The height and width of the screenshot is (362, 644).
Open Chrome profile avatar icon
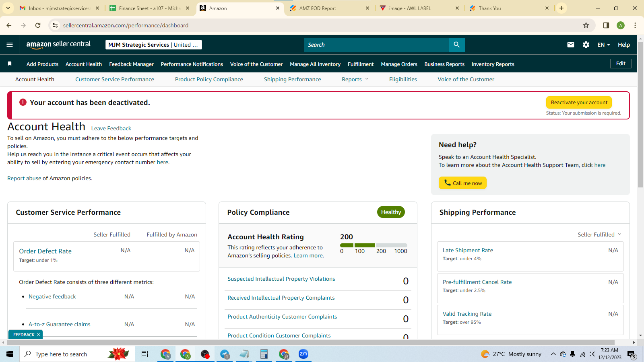click(621, 25)
